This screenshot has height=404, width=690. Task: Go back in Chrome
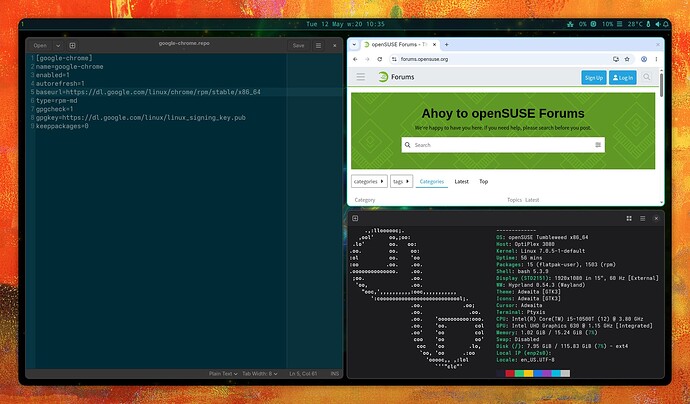[356, 59]
